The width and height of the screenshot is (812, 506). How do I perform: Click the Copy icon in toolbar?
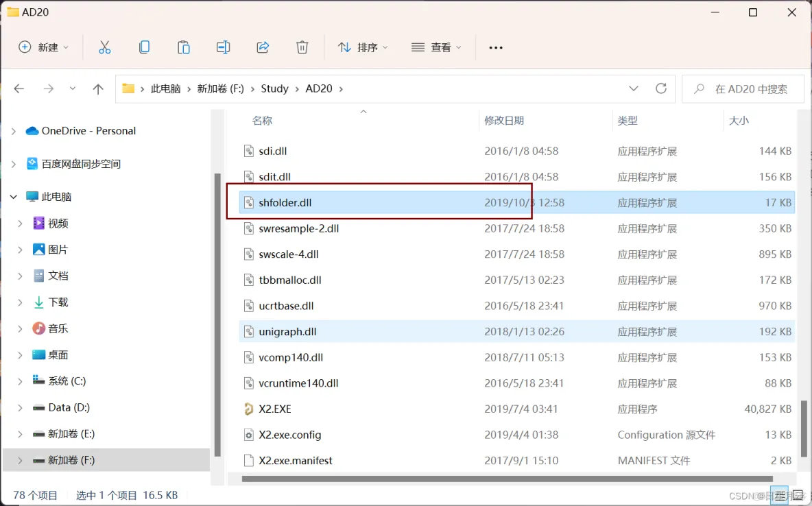145,47
